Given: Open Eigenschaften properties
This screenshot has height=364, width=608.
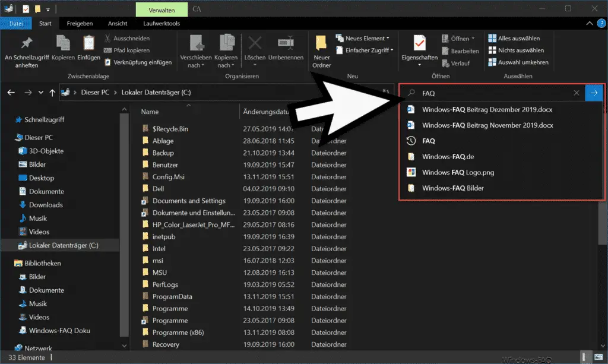Looking at the screenshot, I should click(x=420, y=50).
